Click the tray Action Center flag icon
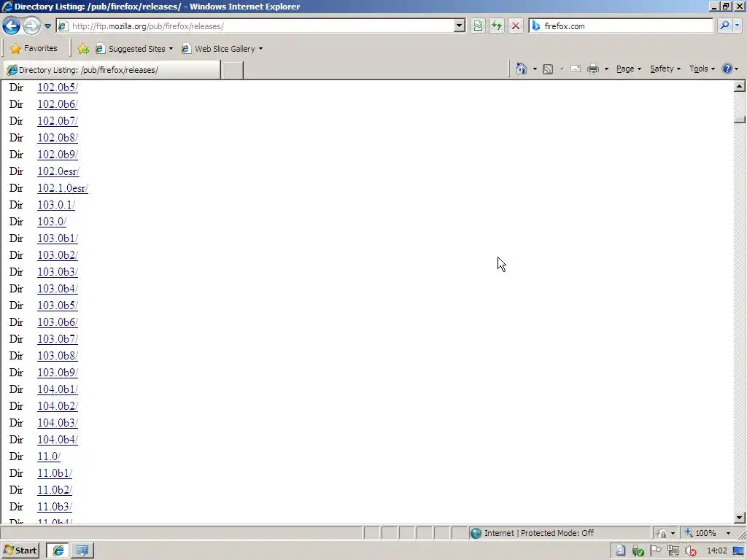The width and height of the screenshot is (747, 560). (x=656, y=551)
